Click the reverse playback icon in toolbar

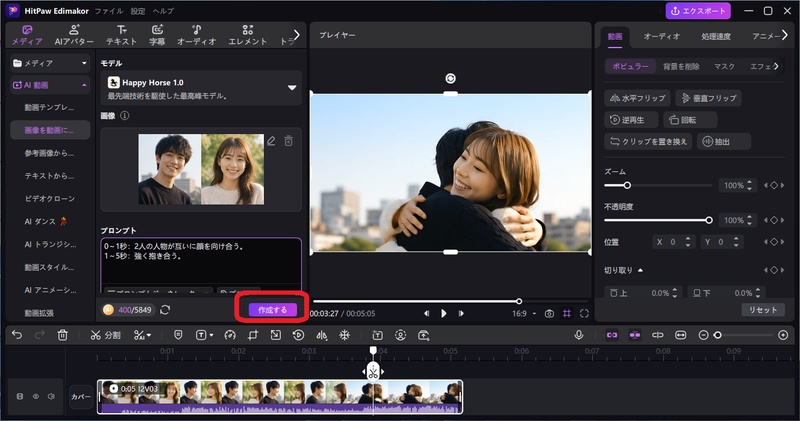pos(298,335)
